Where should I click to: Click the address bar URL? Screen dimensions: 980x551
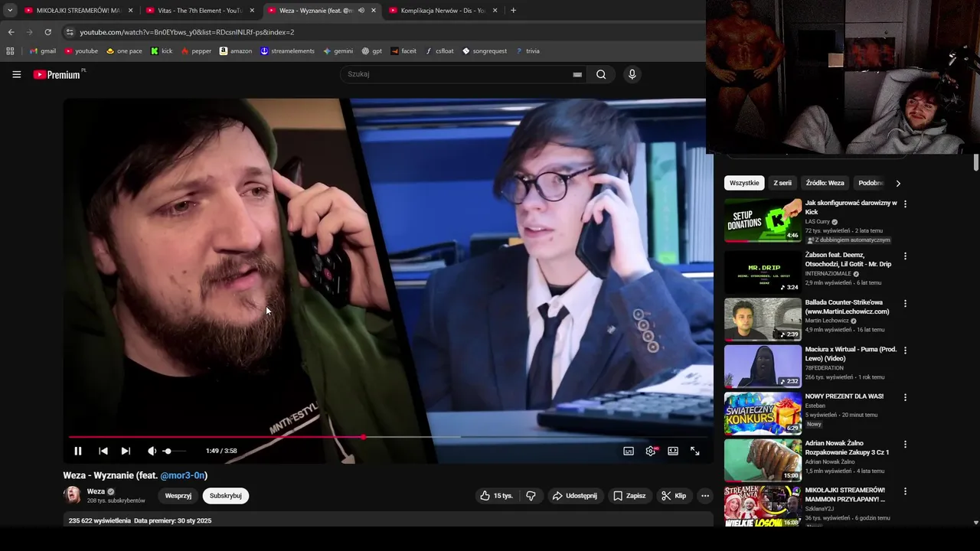[x=187, y=32]
